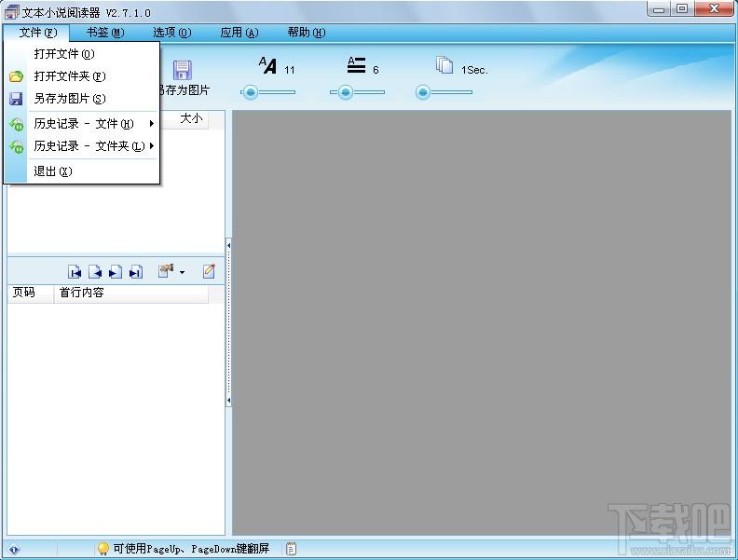Screen dimensions: 738x560
Task: Click the font size slider handle
Action: point(251,92)
